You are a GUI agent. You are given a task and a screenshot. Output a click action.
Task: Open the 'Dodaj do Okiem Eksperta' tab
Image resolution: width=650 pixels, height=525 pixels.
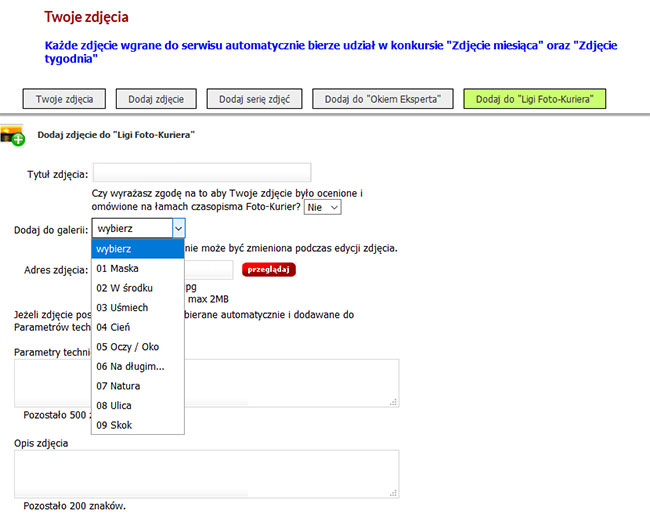pos(383,99)
